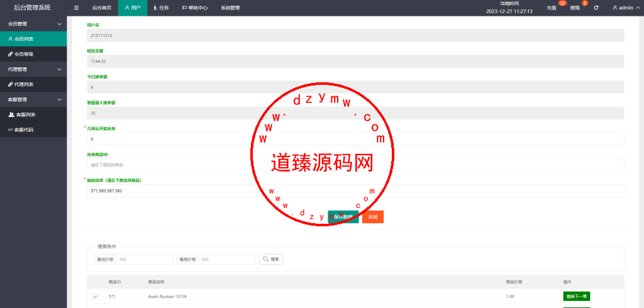Open 会员列表 in the sidebar
The height and width of the screenshot is (308, 644).
pyautogui.click(x=33, y=39)
